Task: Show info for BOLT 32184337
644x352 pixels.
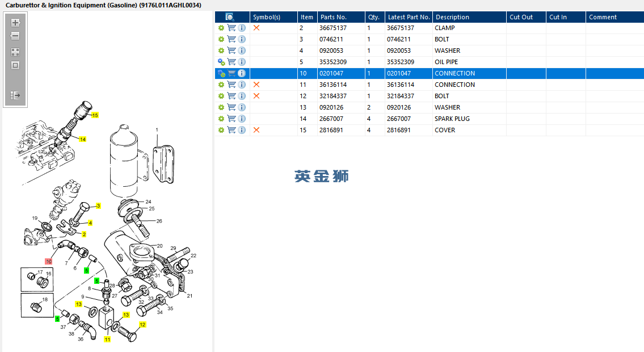Action: 242,96
